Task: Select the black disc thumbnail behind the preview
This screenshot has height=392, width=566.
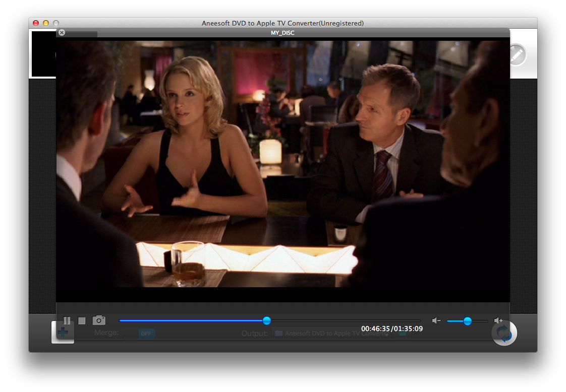Action: point(44,54)
